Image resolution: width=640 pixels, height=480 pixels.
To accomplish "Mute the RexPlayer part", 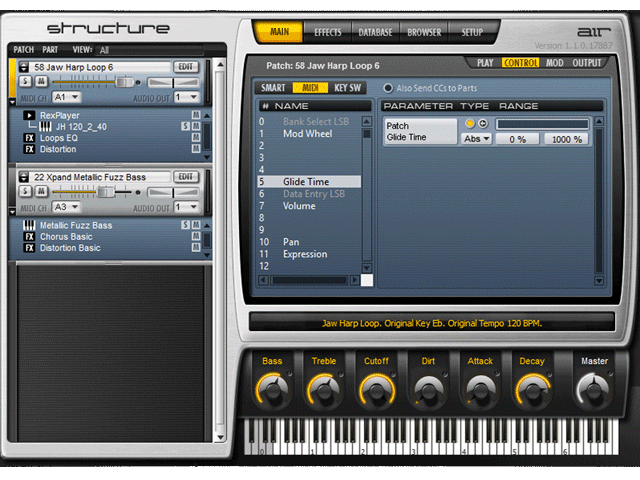I will pos(196,115).
